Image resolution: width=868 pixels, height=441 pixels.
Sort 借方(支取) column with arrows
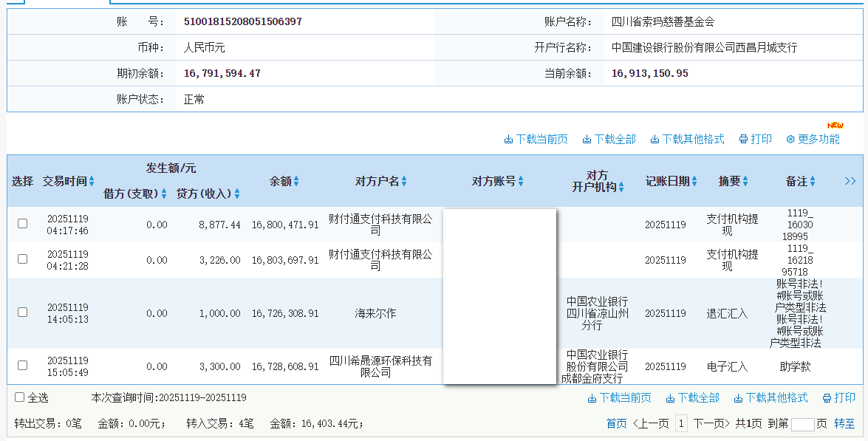[x=164, y=194]
